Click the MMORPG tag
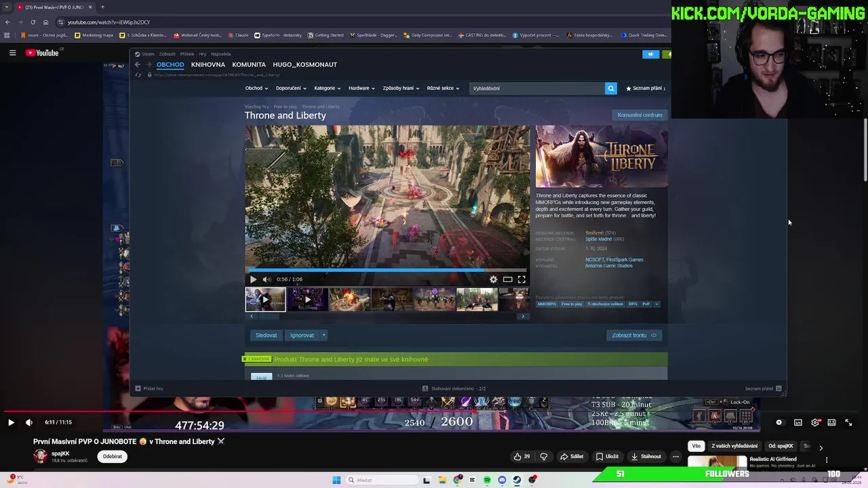The height and width of the screenshot is (488, 868). (547, 304)
